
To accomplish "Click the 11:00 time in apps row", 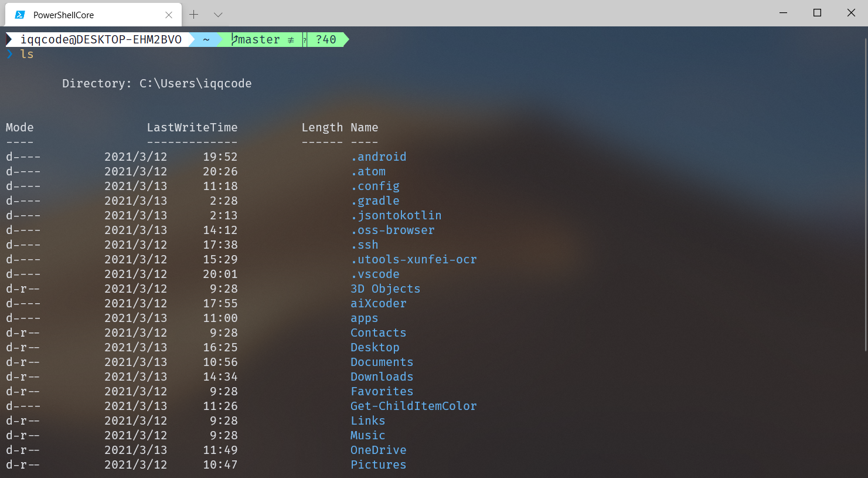I will 220,318.
